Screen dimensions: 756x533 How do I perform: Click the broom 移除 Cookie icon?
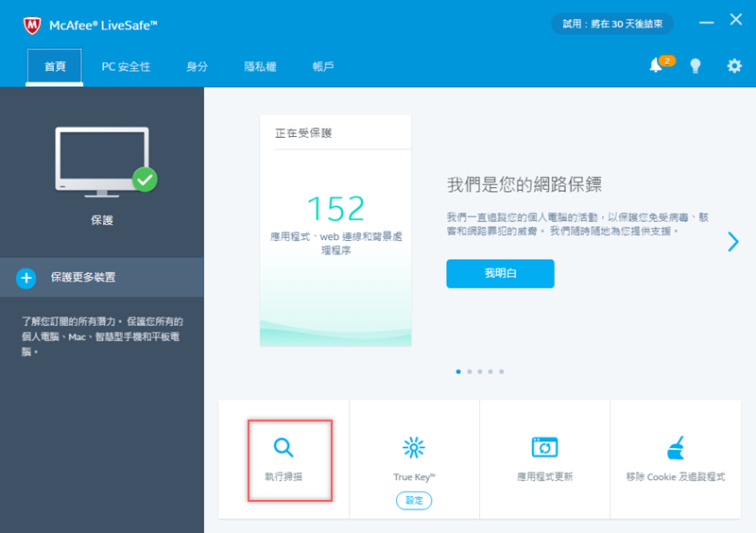point(676,447)
